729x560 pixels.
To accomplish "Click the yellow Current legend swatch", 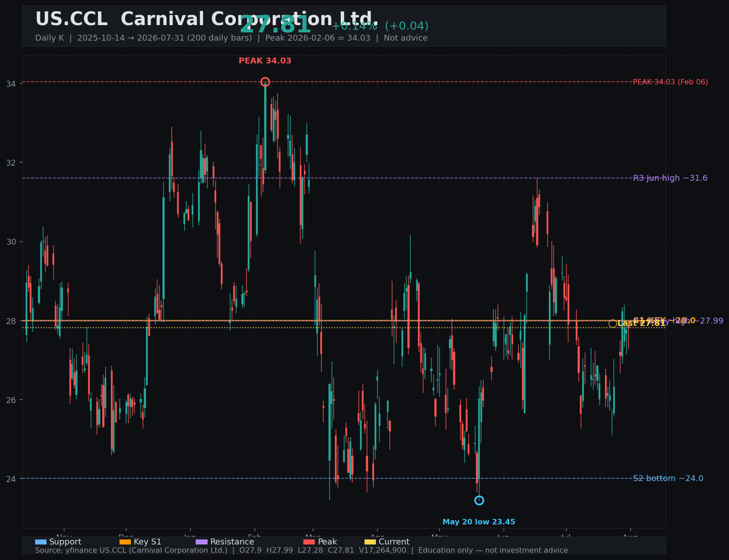I will [x=370, y=542].
